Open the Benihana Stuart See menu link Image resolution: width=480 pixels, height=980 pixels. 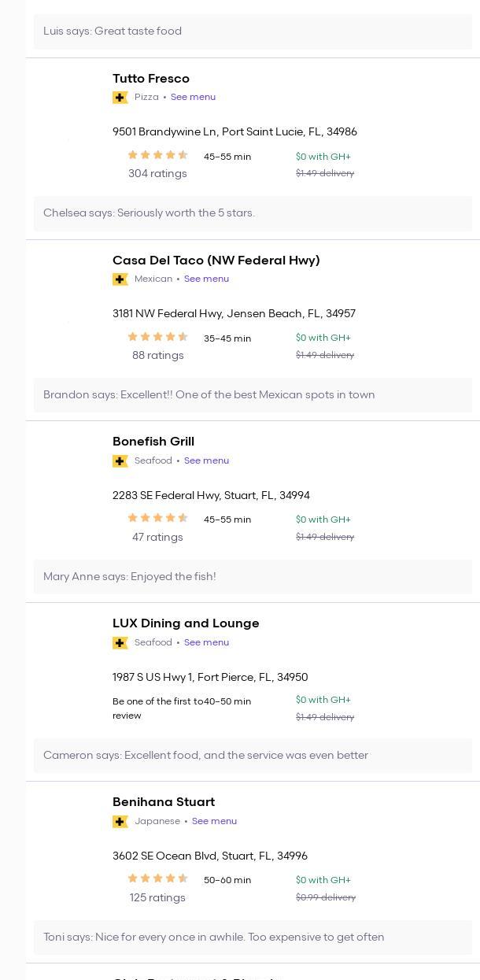[x=214, y=822]
